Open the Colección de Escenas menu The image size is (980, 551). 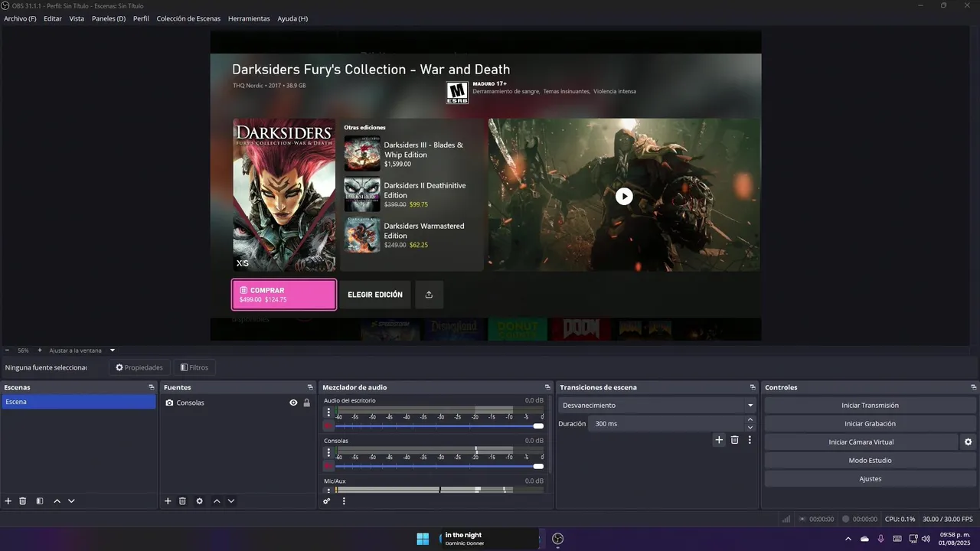(188, 18)
